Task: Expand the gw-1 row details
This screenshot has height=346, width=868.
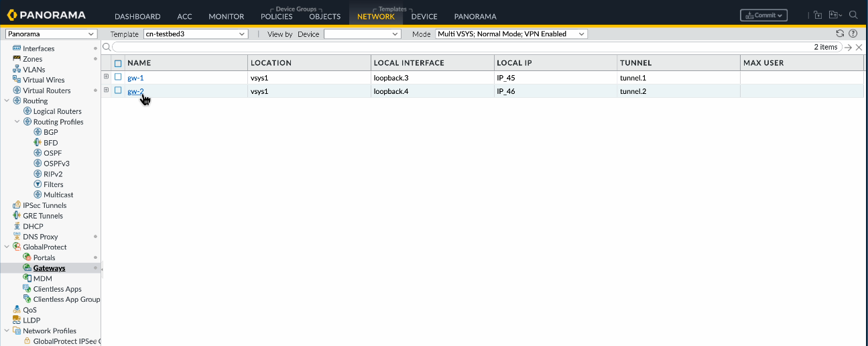Action: point(106,77)
